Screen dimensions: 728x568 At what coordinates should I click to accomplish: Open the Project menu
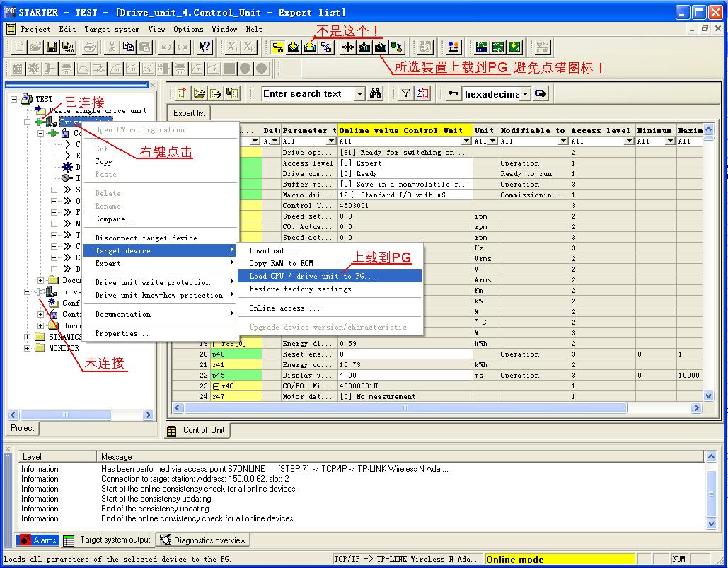point(35,29)
